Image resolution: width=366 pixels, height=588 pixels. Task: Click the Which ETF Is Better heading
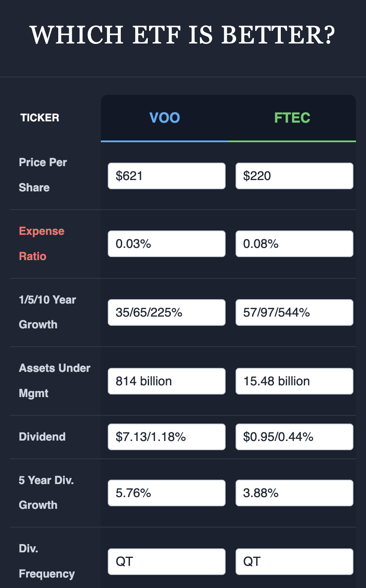(183, 35)
